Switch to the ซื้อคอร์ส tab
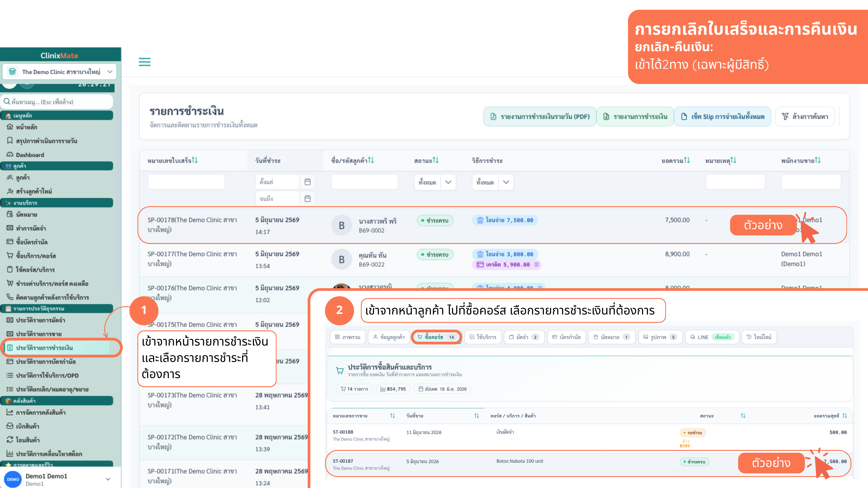The width and height of the screenshot is (868, 488). (x=436, y=337)
